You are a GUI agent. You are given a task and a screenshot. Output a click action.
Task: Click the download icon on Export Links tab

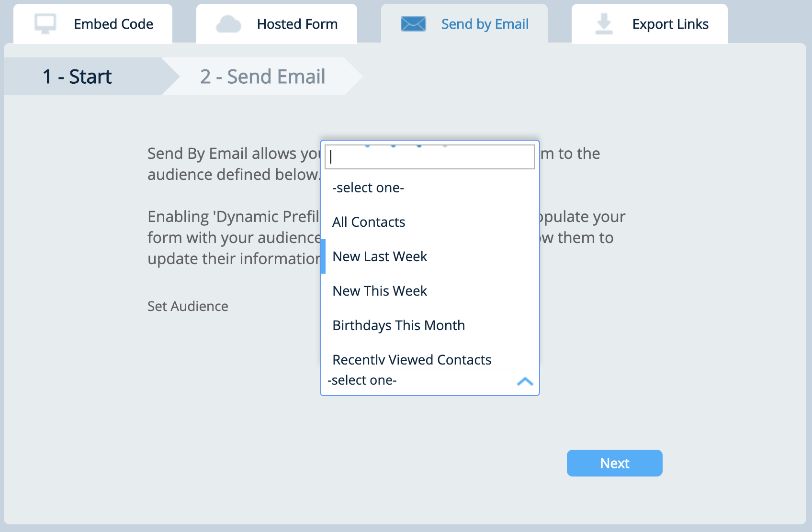click(603, 23)
